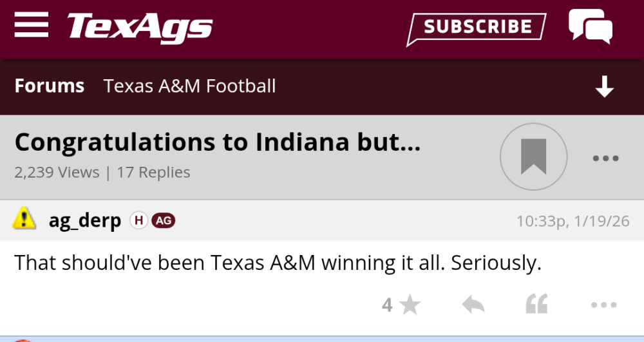Star the ag_derp post
644x342 pixels.
click(409, 305)
